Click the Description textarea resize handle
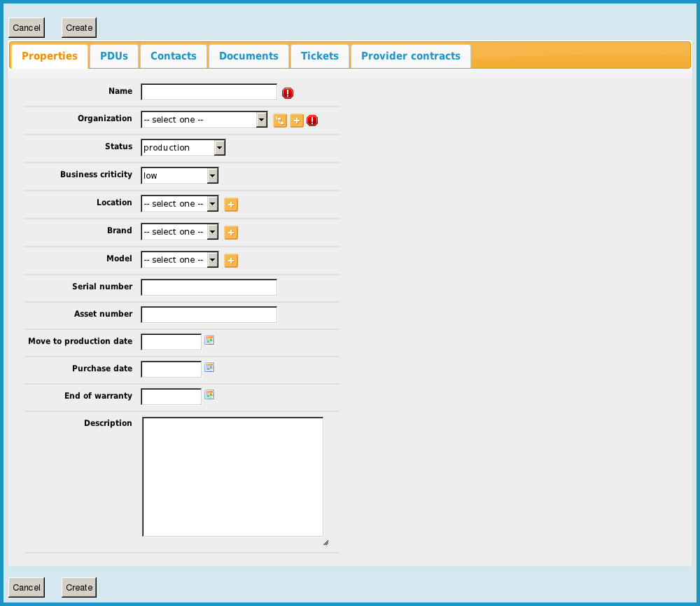The width and height of the screenshot is (700, 606). coord(325,542)
